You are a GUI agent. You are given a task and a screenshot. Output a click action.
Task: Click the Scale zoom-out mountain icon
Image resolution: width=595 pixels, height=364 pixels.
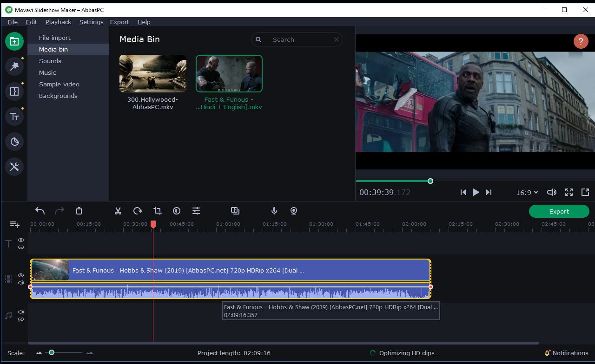coord(39,353)
